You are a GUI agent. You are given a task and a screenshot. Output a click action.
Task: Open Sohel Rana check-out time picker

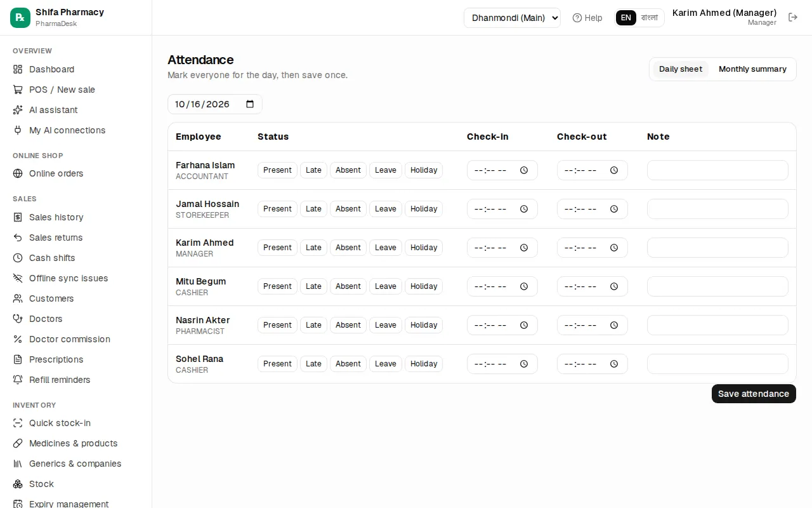click(x=614, y=364)
